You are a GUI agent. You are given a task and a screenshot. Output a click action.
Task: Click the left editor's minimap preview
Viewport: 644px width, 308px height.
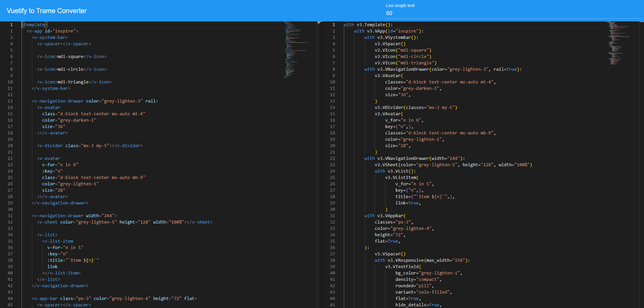tap(295, 50)
